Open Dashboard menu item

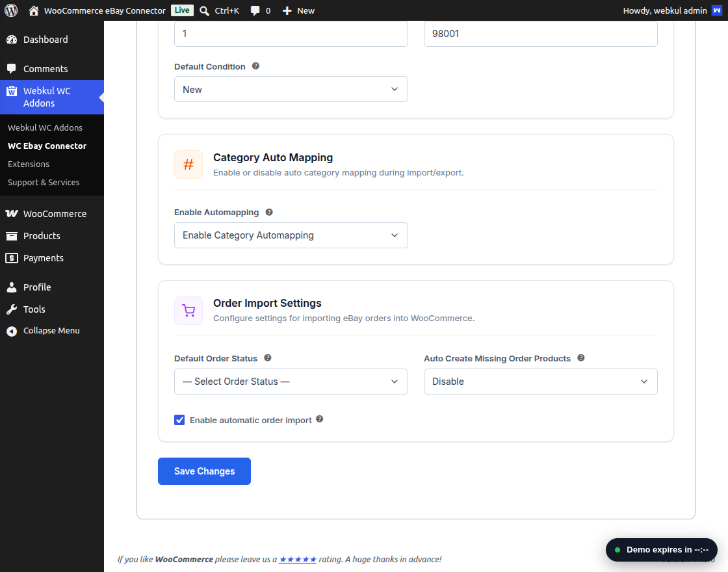(x=52, y=40)
